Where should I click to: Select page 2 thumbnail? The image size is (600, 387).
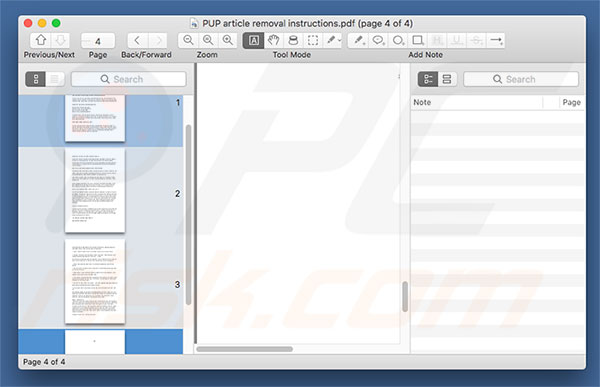point(95,190)
